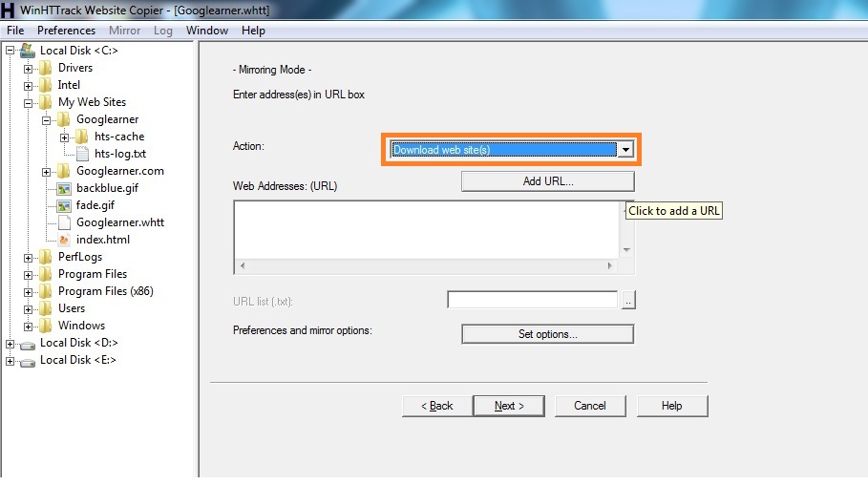This screenshot has width=868, height=485.
Task: Proceed with the Next > button
Action: coord(509,406)
